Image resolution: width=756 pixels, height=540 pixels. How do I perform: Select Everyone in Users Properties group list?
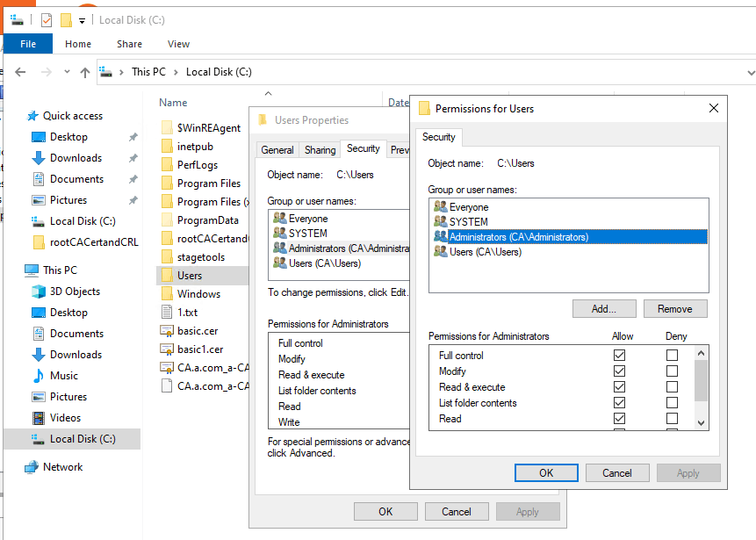point(308,219)
